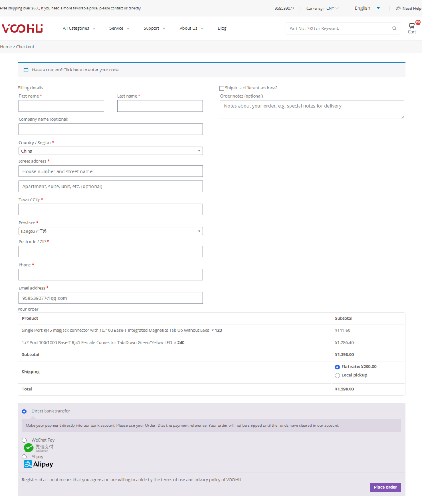The image size is (422, 504).
Task: Expand the Support menu
Action: pos(154,28)
